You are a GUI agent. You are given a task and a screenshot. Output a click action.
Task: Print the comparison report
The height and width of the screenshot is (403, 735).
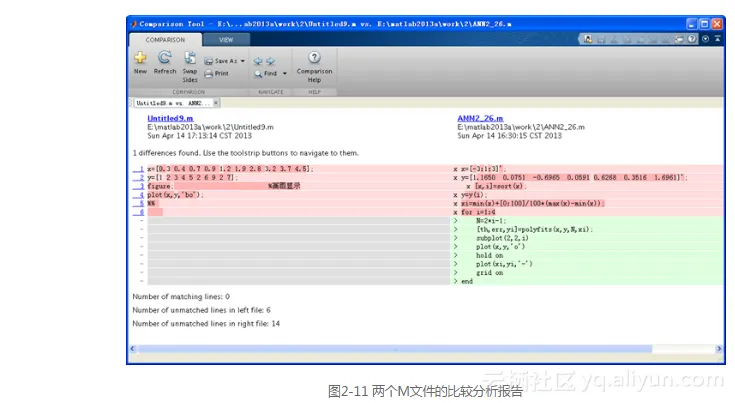pos(217,74)
